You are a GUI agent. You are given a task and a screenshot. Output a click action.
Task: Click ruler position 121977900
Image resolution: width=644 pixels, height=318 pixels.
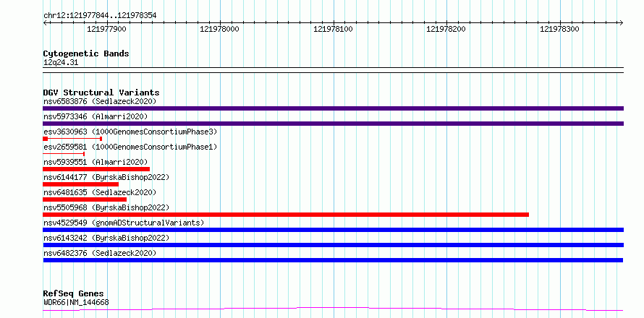[107, 29]
